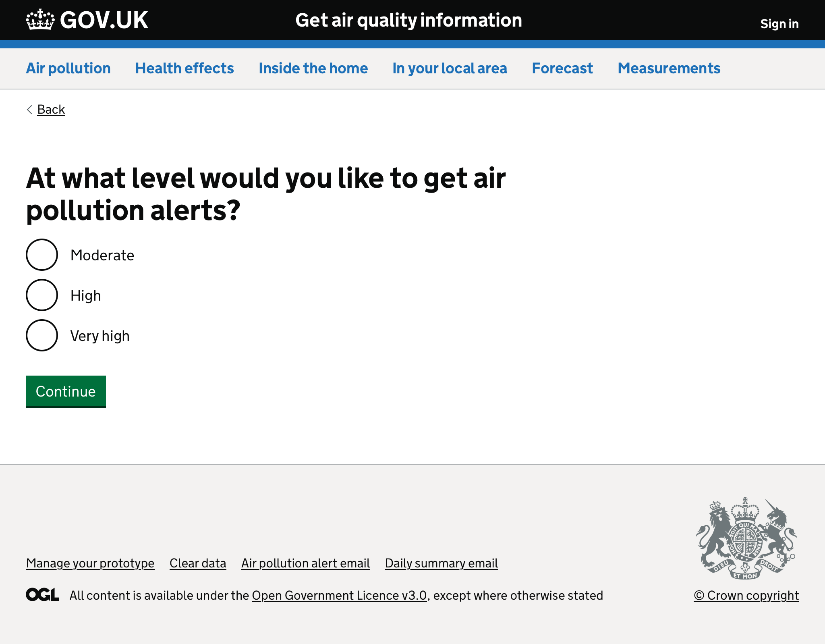The image size is (825, 644).
Task: Click the Inside the home navigation link
Action: 313,69
